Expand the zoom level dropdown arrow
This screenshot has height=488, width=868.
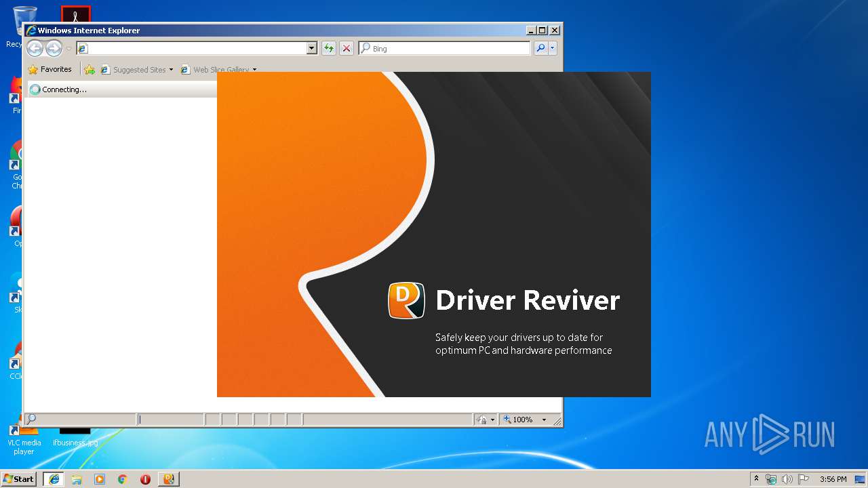(544, 420)
